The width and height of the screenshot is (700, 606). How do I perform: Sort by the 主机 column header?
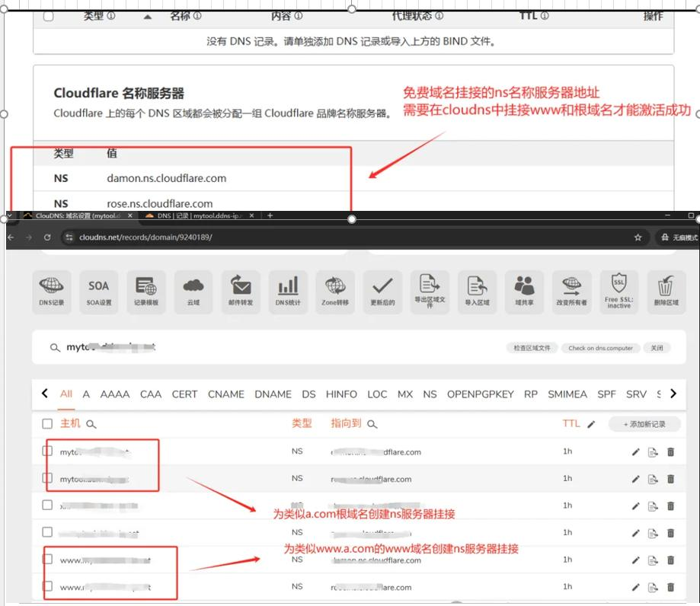click(x=70, y=423)
